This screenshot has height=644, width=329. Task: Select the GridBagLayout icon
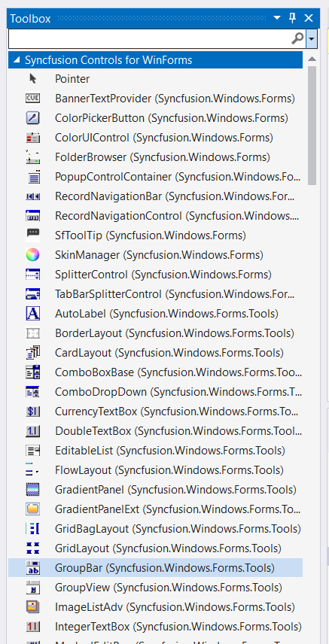tap(32, 529)
